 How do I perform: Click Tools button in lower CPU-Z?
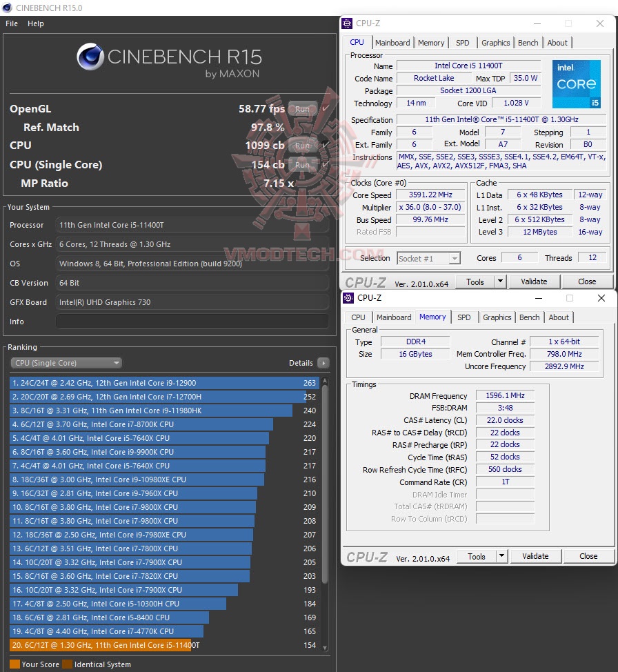pos(476,556)
